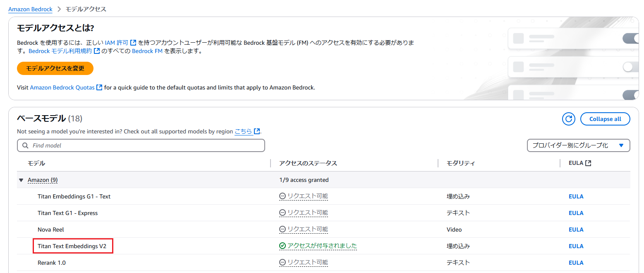Open the EULA link for Rerank 1.0
This screenshot has width=644, height=273.
point(576,263)
